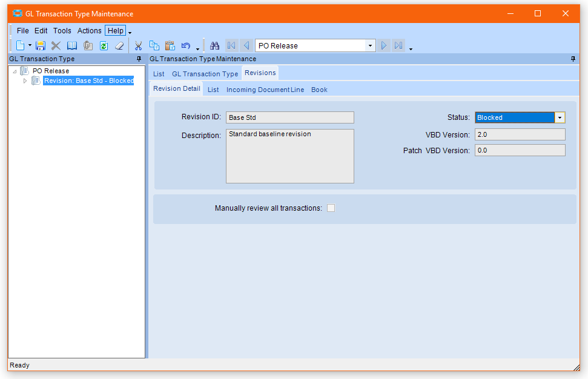Screen dimensions: 588x379
Task: Toggle Manually review all transactions checkbox
Action: (x=331, y=208)
